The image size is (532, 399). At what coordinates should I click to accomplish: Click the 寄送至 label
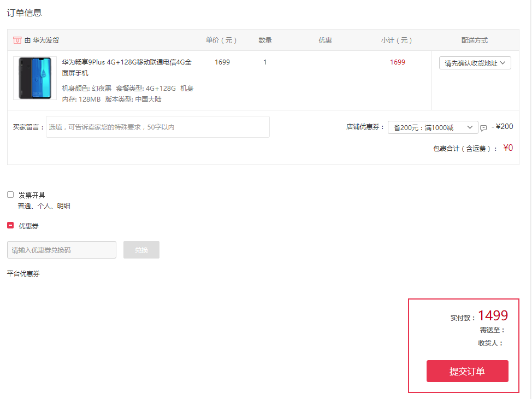pyautogui.click(x=492, y=330)
